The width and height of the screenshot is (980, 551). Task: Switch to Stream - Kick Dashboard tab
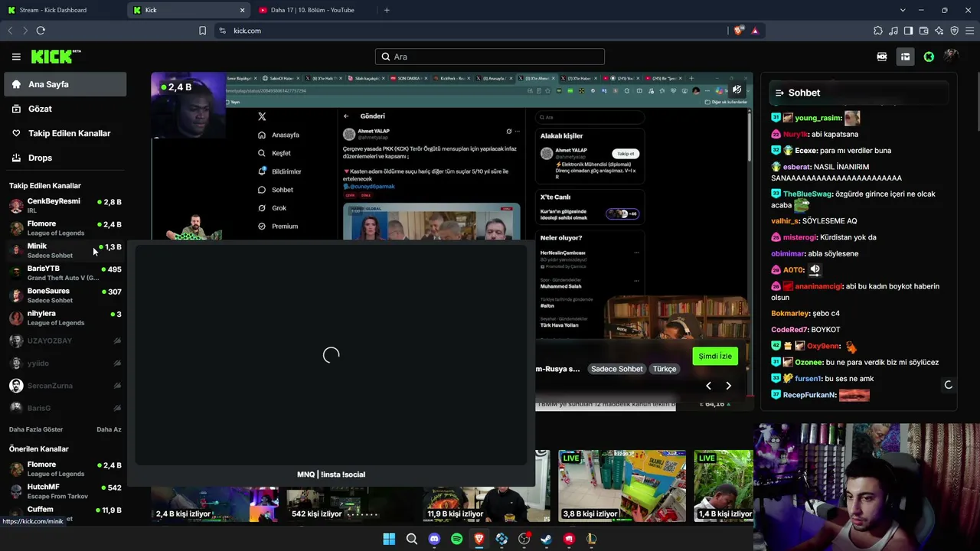tap(61, 10)
